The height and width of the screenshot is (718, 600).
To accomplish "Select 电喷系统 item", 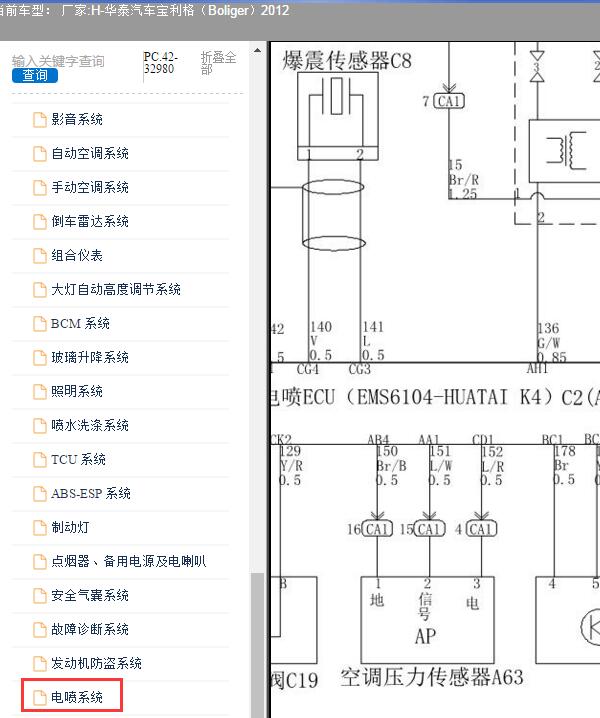I will click(x=76, y=697).
